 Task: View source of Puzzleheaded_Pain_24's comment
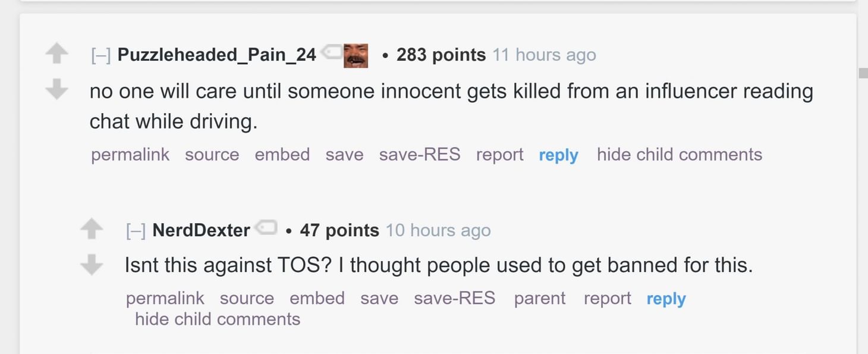tap(212, 154)
